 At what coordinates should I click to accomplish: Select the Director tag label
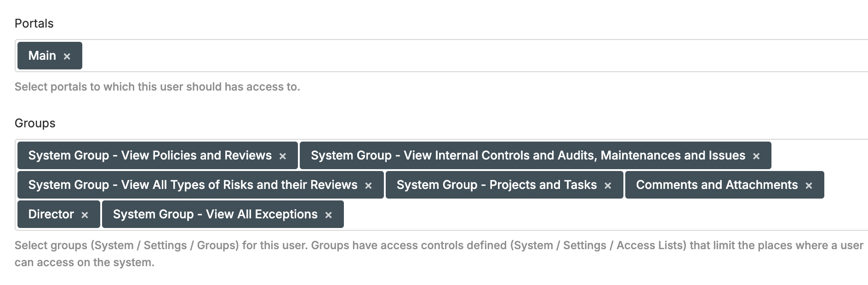click(x=51, y=214)
